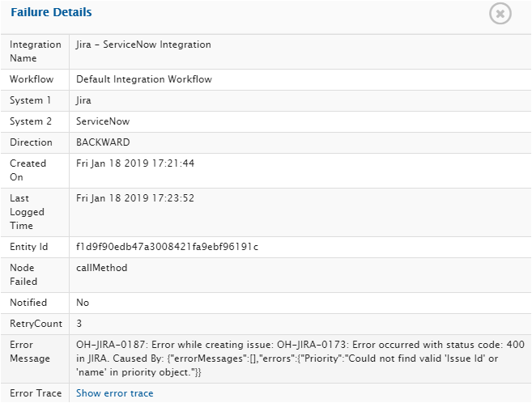Click the Node Failed row label
This screenshot has width=532, height=403.
click(23, 274)
